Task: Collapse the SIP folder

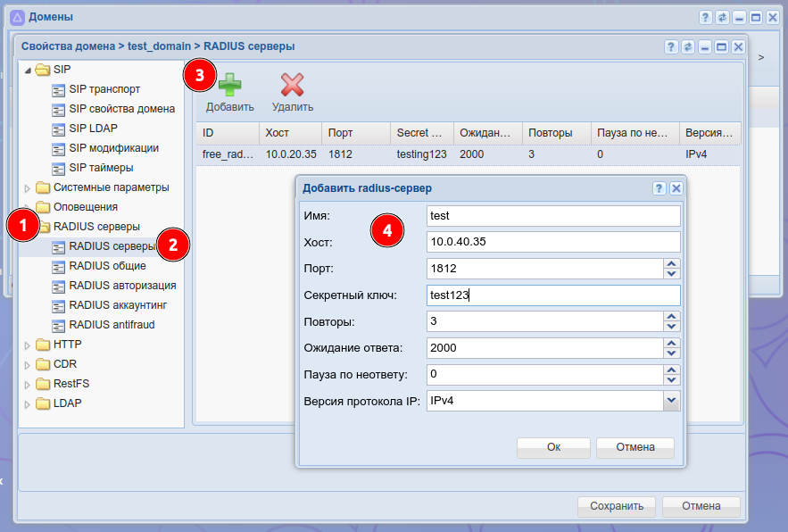Action: (28, 71)
